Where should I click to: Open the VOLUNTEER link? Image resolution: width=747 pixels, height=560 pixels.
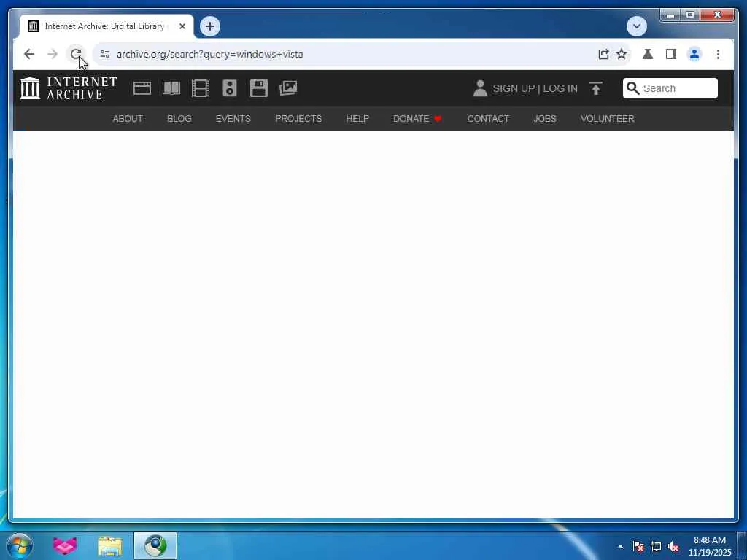pyautogui.click(x=607, y=119)
